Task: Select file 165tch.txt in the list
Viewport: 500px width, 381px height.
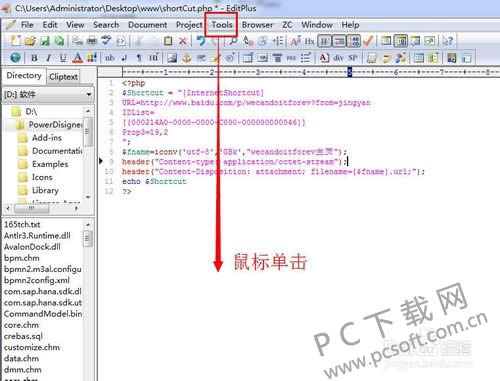Action: tap(22, 224)
